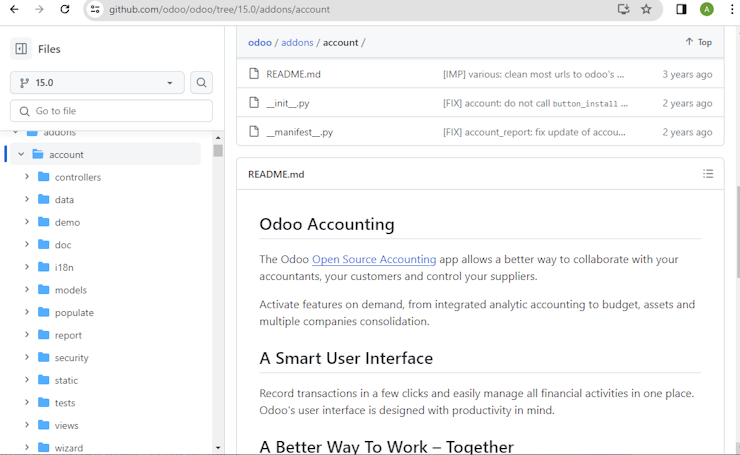Click the install app icon in address bar
Viewport: 740px width, 455px height.
click(x=623, y=9)
